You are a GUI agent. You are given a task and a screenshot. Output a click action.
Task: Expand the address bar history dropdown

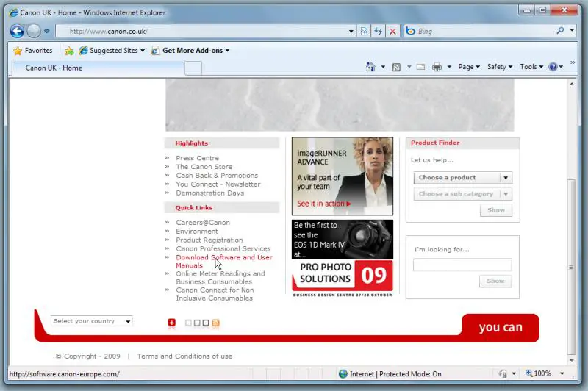point(351,32)
